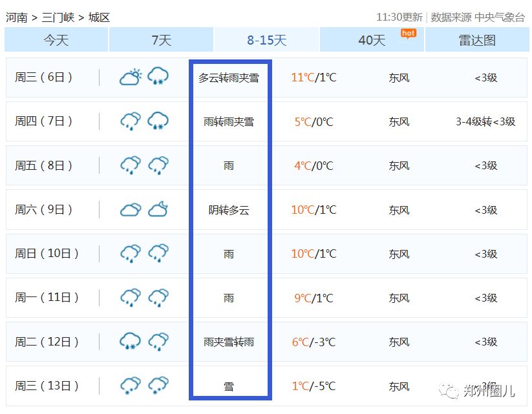The image size is (532, 414).
Task: Click the 多云转雨夹雪 weather description for 周三 (6日)
Action: click(x=229, y=78)
